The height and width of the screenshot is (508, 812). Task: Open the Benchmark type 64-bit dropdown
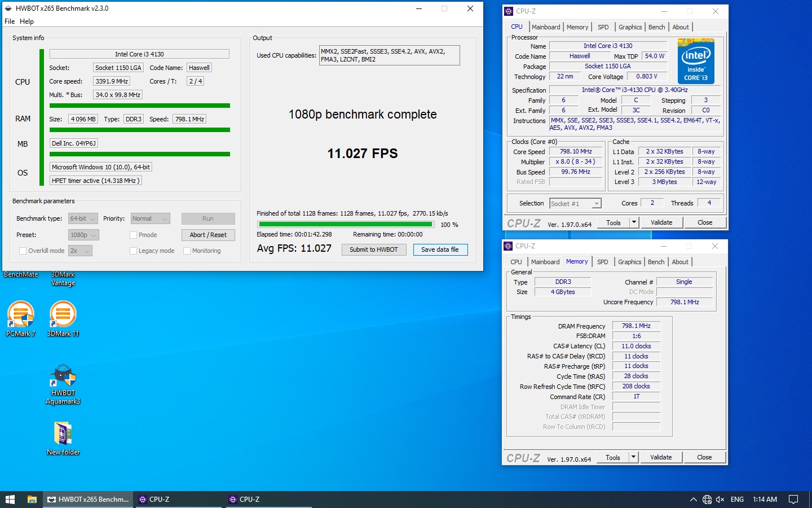(x=83, y=218)
